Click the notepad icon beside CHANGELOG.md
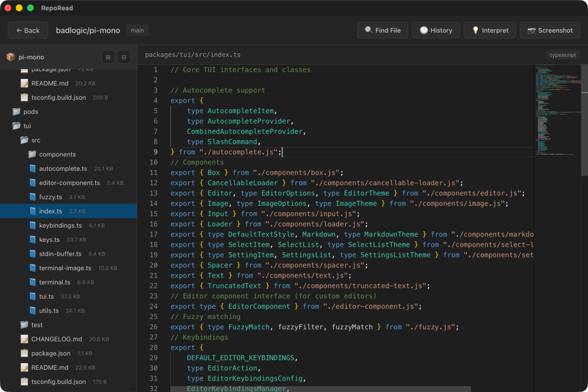The height and width of the screenshot is (392, 588). click(24, 339)
